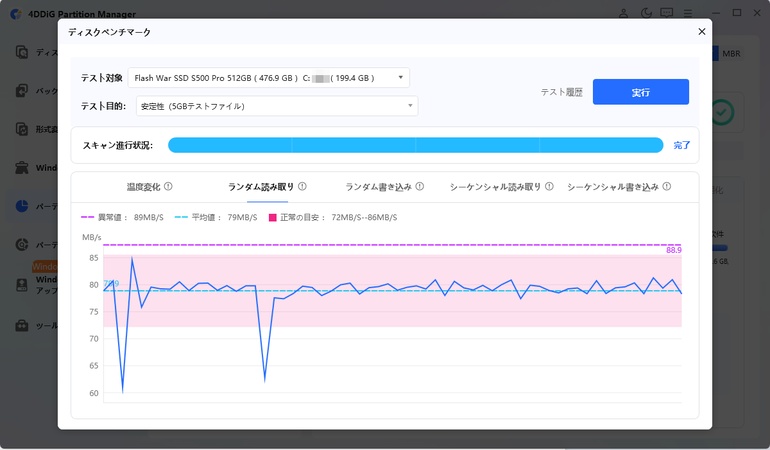Click the pink 正常の目安 legend swatch
The width and height of the screenshot is (770, 450).
[273, 217]
